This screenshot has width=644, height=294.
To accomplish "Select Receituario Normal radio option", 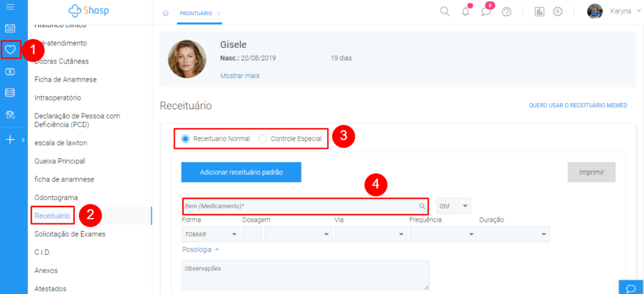I will point(185,139).
